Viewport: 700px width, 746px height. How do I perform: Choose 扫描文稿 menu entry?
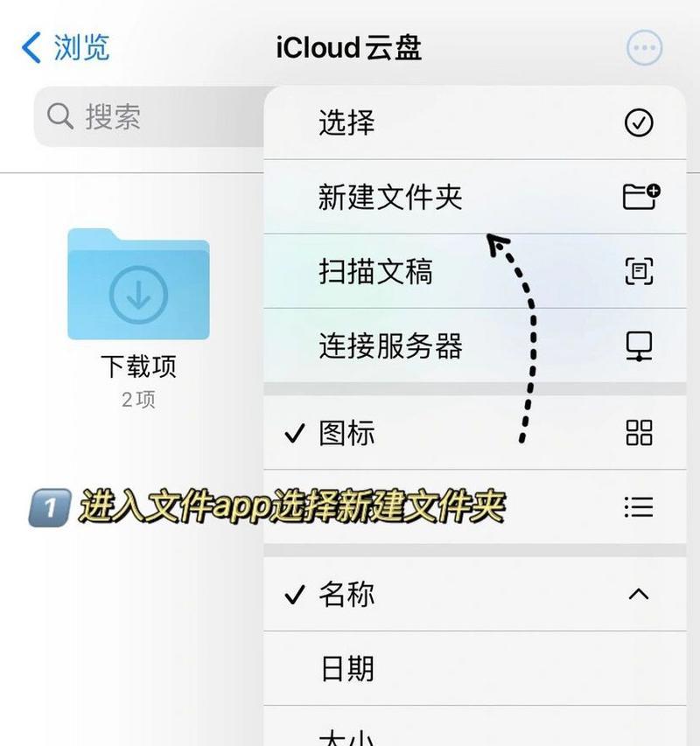(475, 271)
